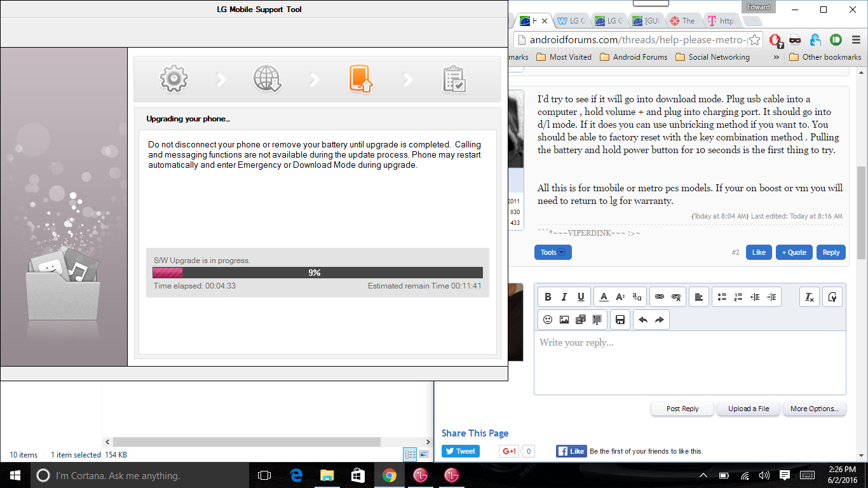Open Chrome from the Windows taskbar
The image size is (868, 488).
390,475
